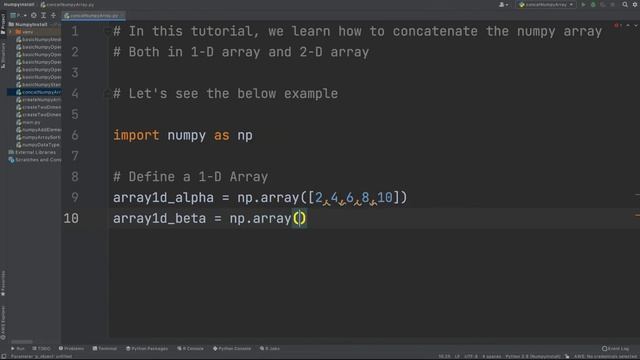Click Expand All icon in Project panel
The height and width of the screenshot is (360, 640).
click(44, 15)
